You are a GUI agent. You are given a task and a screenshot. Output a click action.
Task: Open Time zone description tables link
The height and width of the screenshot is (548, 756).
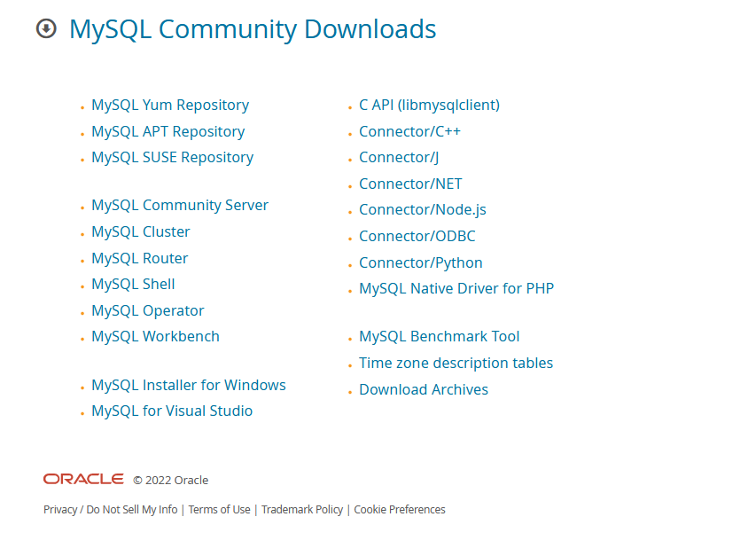click(456, 363)
